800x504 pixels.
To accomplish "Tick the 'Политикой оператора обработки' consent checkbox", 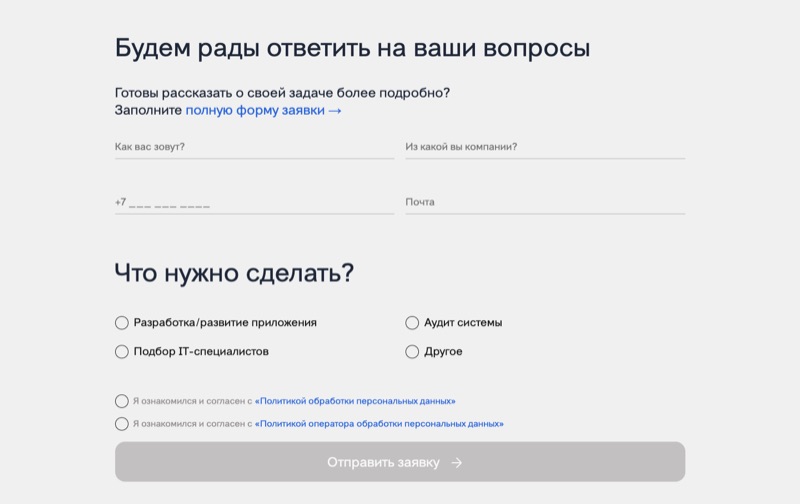I will coord(121,424).
